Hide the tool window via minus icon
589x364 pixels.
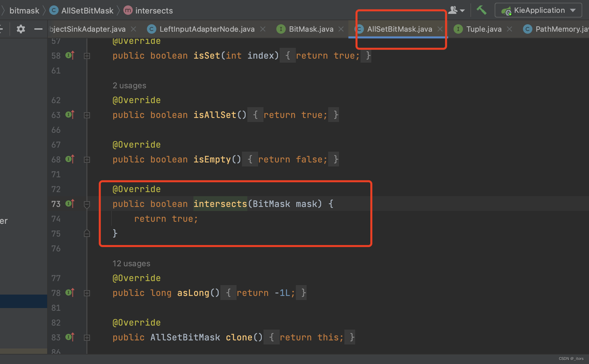(38, 29)
